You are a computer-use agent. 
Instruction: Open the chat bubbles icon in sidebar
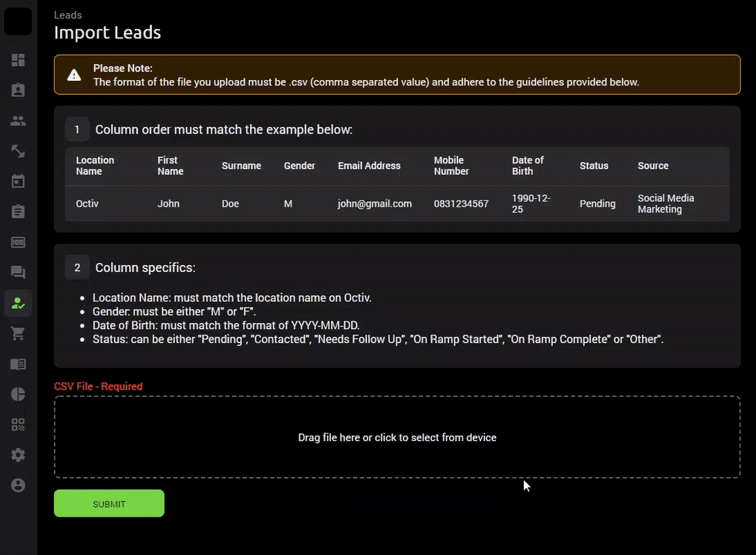click(18, 272)
